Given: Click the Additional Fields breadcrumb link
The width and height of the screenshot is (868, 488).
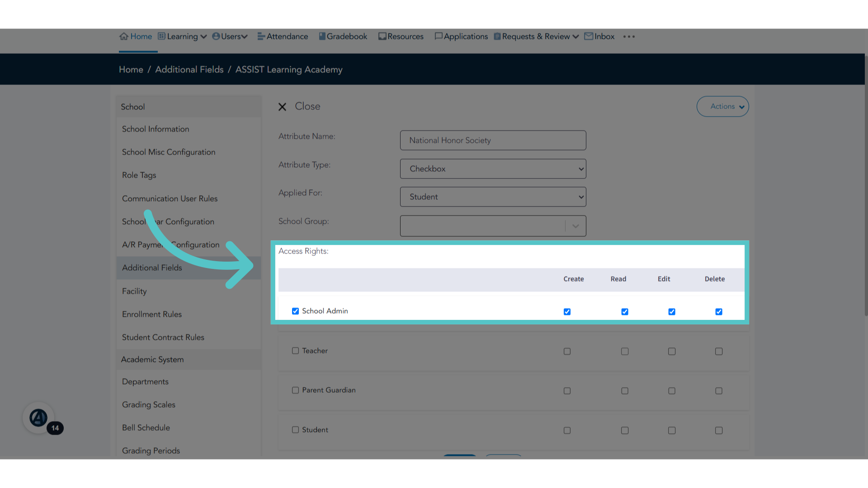Looking at the screenshot, I should 189,70.
